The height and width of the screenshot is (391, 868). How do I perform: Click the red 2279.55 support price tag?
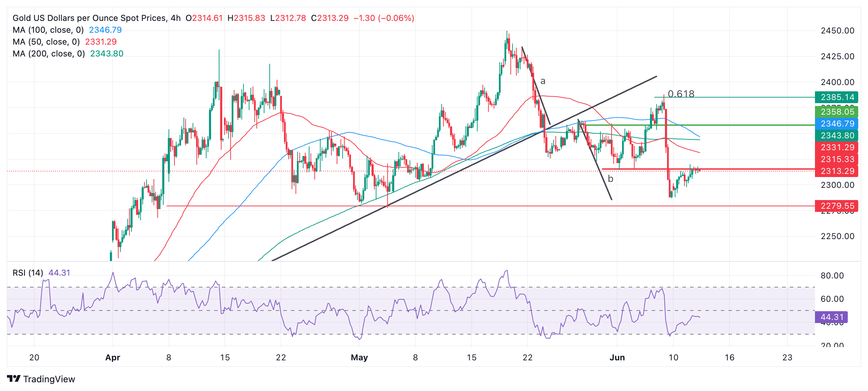pyautogui.click(x=837, y=206)
